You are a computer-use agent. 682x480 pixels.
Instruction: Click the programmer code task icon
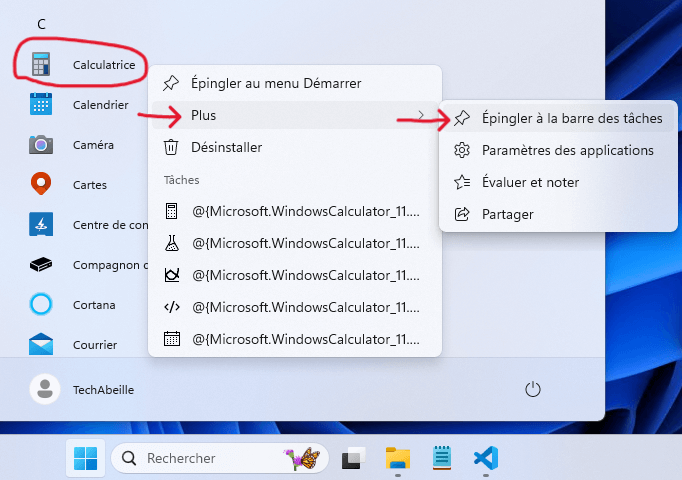pos(172,307)
